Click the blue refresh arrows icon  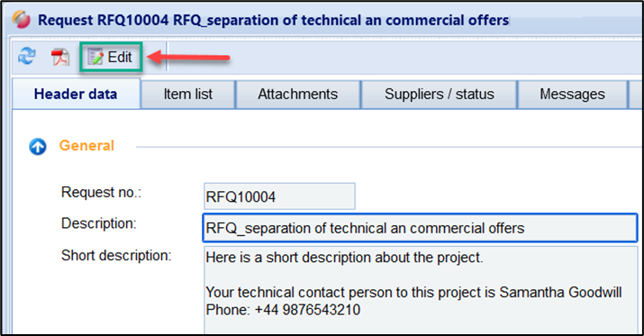27,56
